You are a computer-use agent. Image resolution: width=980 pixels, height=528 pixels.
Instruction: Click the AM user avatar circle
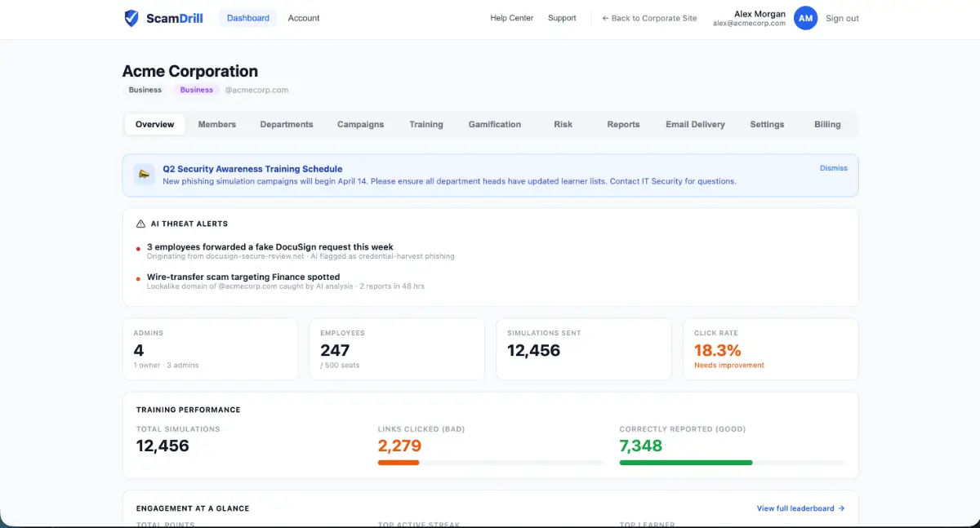point(805,18)
